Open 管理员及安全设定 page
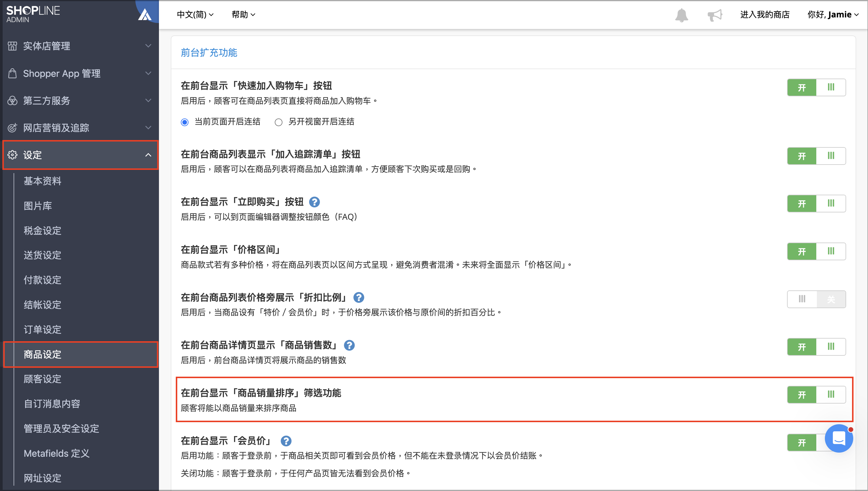The height and width of the screenshot is (491, 868). (61, 429)
